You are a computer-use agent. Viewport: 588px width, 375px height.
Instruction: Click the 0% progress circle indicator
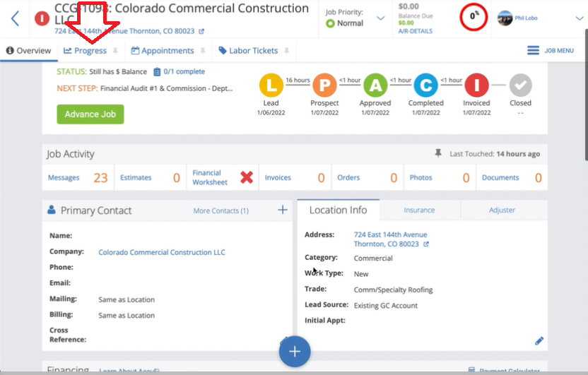(474, 16)
